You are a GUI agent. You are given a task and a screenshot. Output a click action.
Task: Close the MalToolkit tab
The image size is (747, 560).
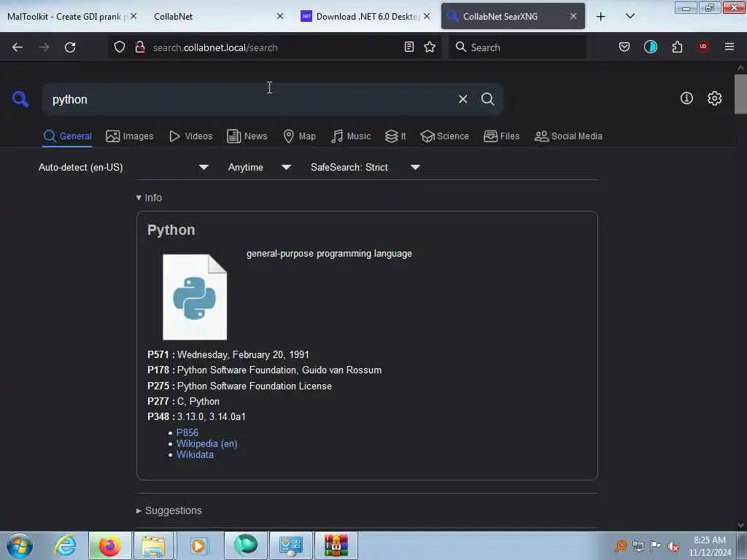[x=133, y=16]
